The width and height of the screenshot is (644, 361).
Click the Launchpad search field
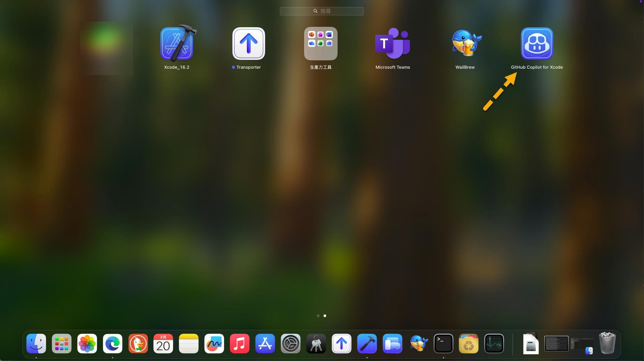(322, 11)
